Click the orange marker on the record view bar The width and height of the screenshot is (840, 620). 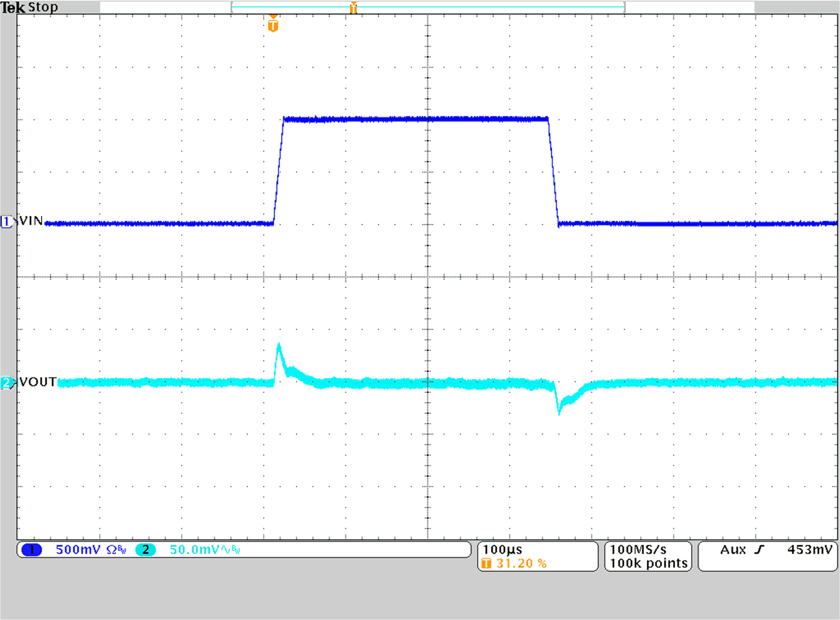click(353, 7)
